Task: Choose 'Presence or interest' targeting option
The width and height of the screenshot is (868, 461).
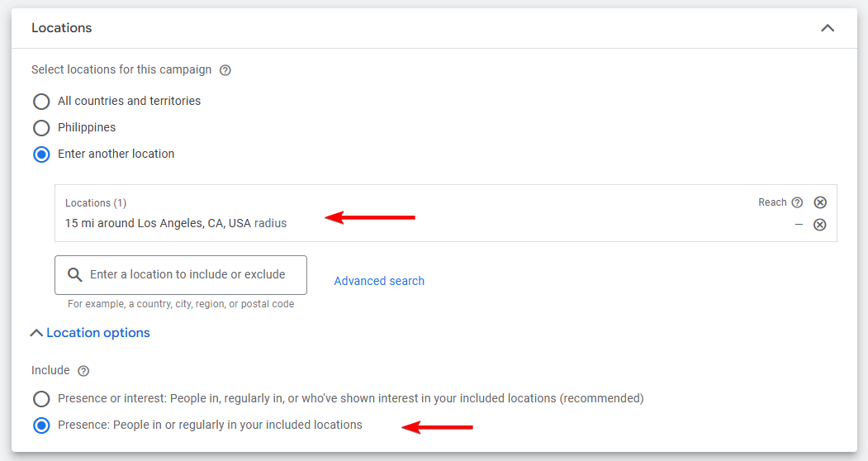Action: pyautogui.click(x=41, y=399)
